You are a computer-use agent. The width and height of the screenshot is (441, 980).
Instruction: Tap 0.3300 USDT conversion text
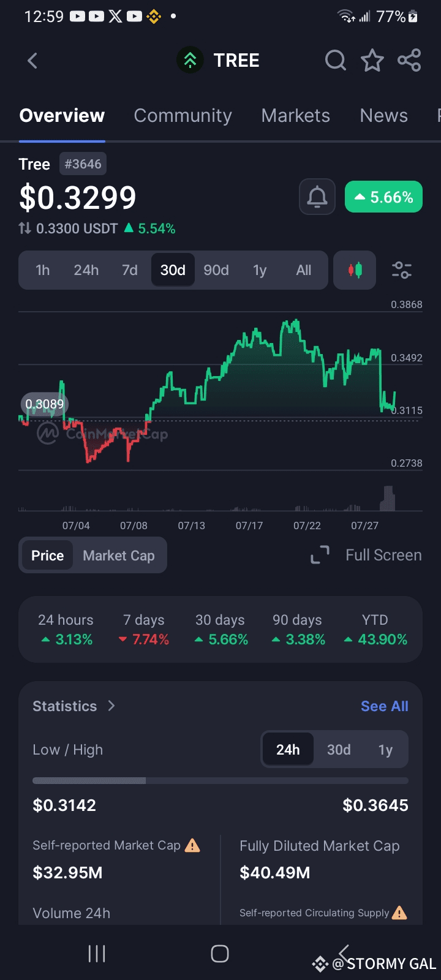[77, 228]
